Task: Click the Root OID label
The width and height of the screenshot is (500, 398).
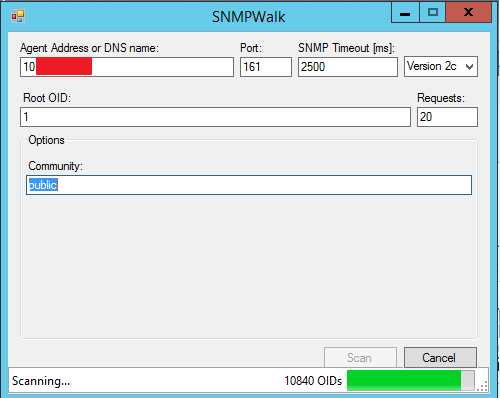Action: pyautogui.click(x=47, y=98)
